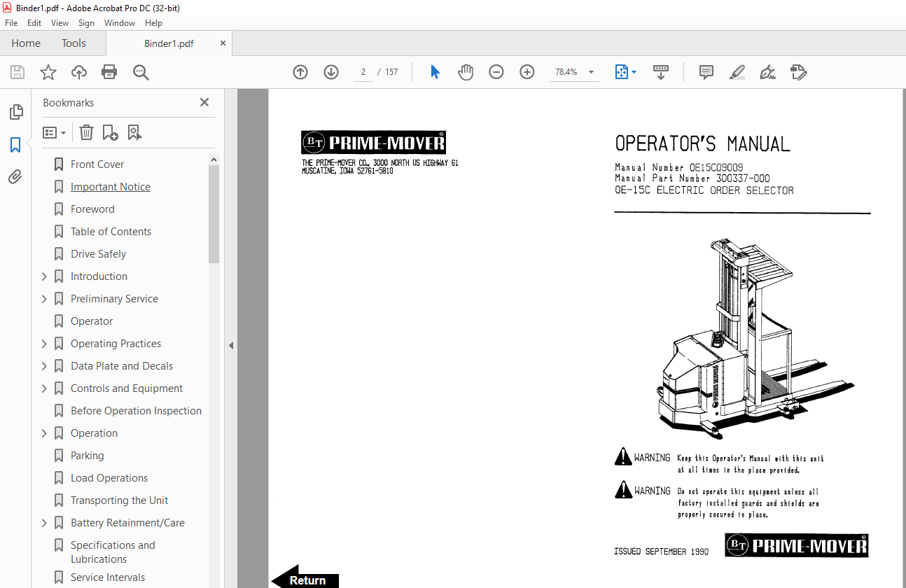
Task: Expand the Operation bookmark
Action: coord(45,433)
